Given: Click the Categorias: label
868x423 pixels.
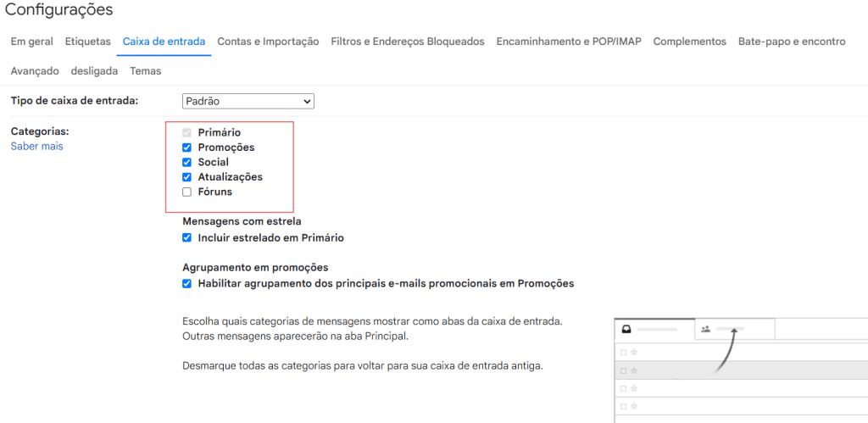Looking at the screenshot, I should (x=40, y=131).
